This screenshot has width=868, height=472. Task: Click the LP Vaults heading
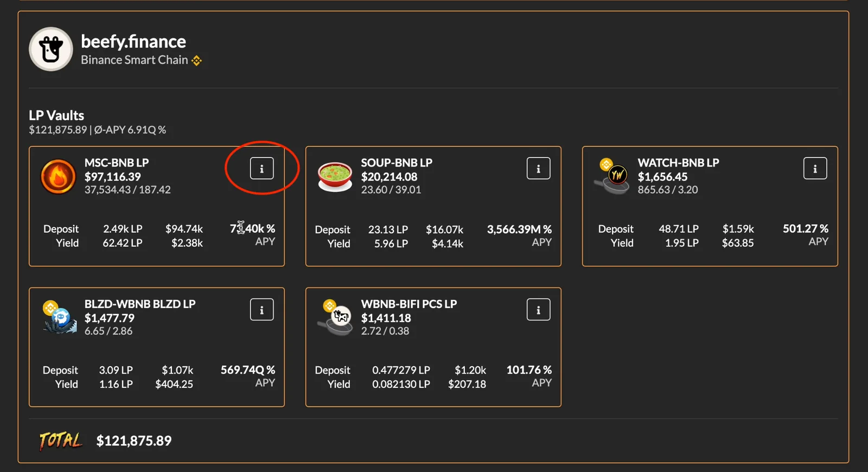[x=56, y=115]
